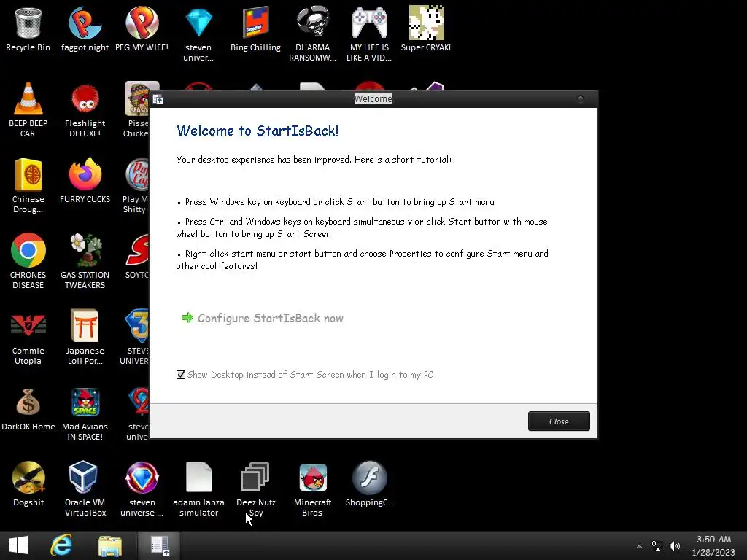Select the Super CRYAKL desktop icon
The height and width of the screenshot is (560, 747).
[x=426, y=28]
